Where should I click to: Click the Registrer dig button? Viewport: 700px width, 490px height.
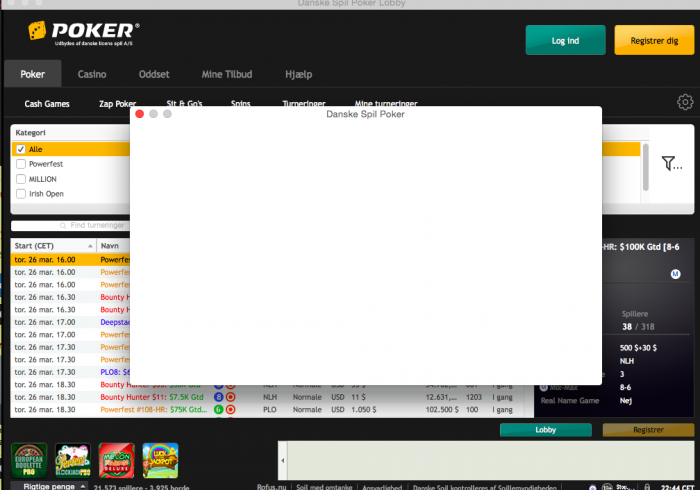tap(654, 40)
